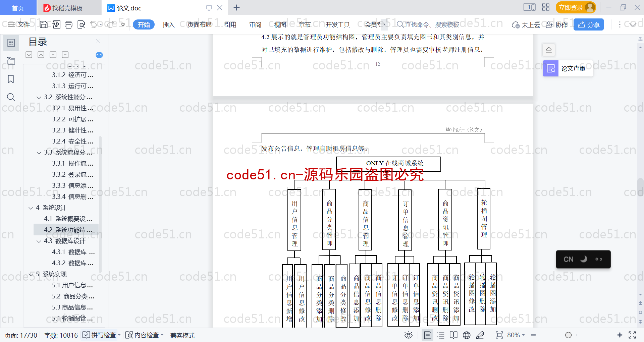Click the promote-level plus icon in 目录
The width and height of the screenshot is (644, 342).
point(53,55)
